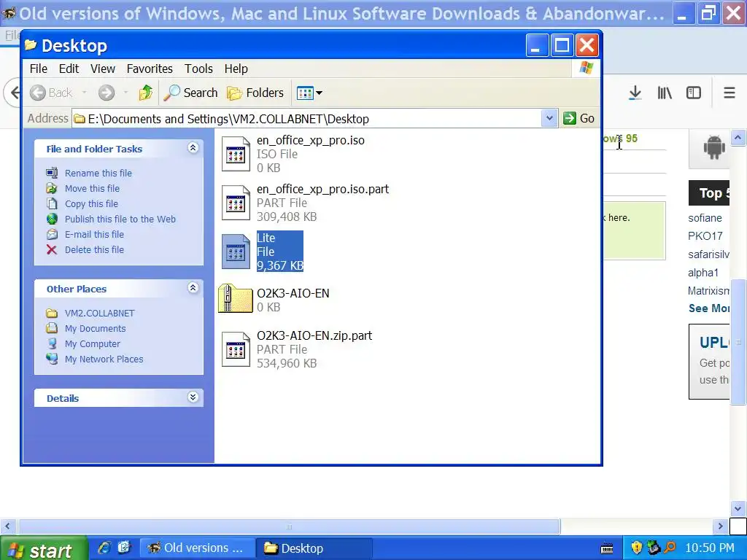Click the O2K3-AIO-EN.zip.part file name

314,335
